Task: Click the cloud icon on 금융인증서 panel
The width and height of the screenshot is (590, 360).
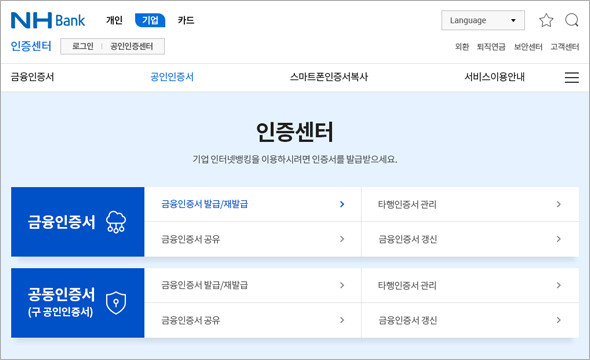Action: 116,222
